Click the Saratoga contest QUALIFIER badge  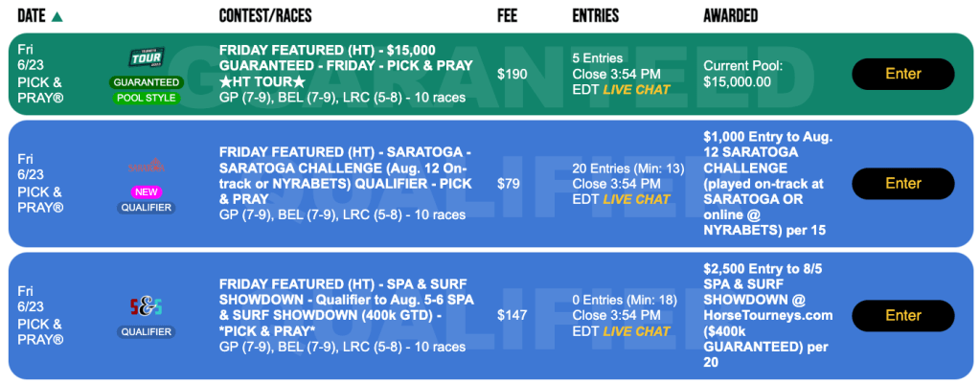click(x=147, y=207)
